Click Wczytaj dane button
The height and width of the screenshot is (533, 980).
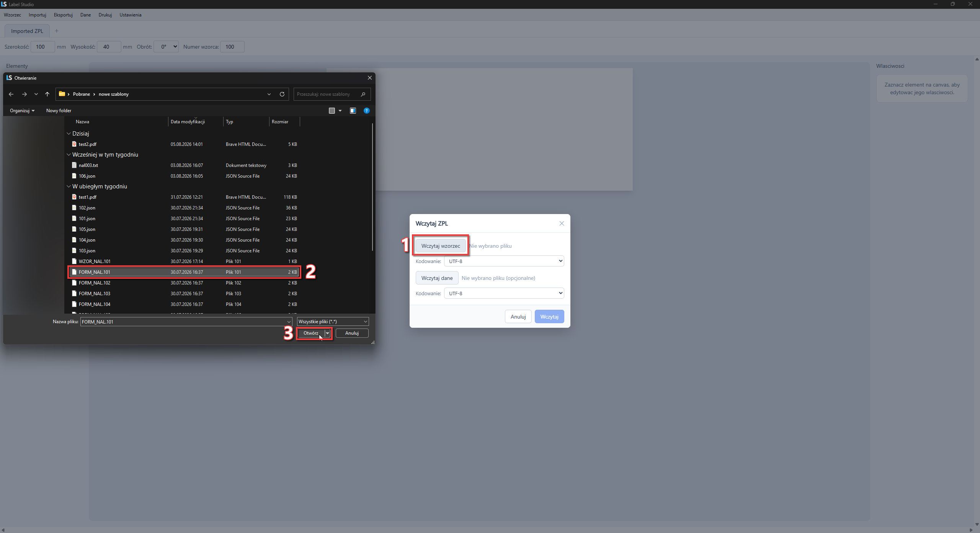click(x=437, y=278)
